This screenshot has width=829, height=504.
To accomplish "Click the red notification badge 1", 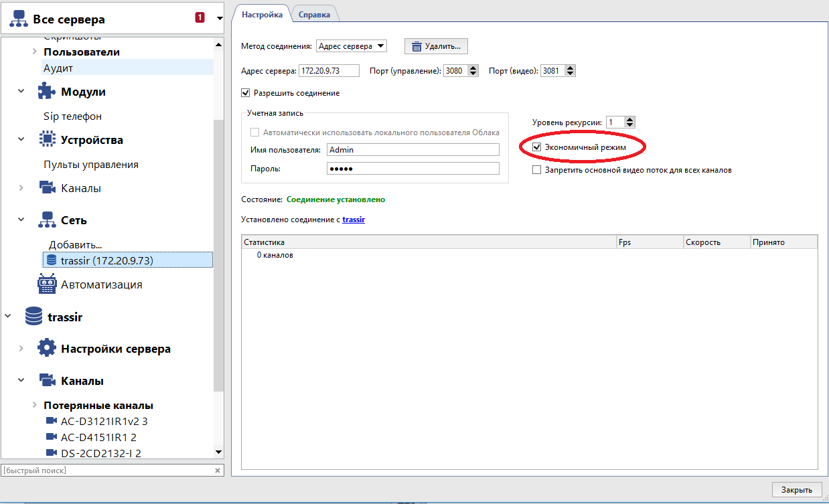I will click(x=200, y=17).
